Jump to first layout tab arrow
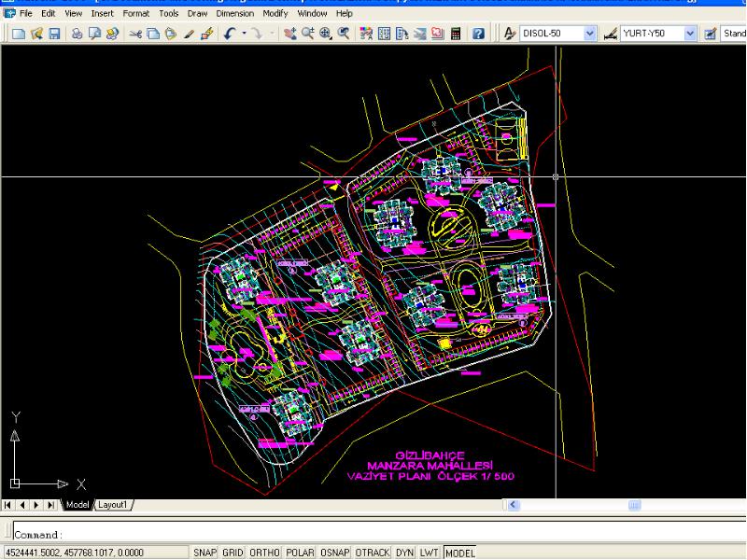 coord(7,504)
